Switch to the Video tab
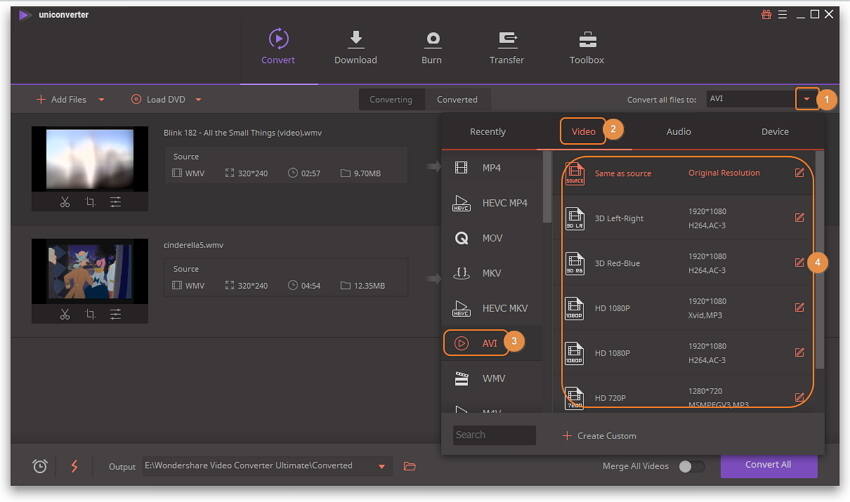850x502 pixels. [583, 132]
